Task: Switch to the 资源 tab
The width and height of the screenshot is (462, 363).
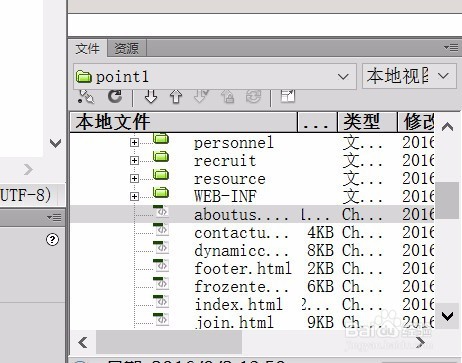Action: pos(127,49)
